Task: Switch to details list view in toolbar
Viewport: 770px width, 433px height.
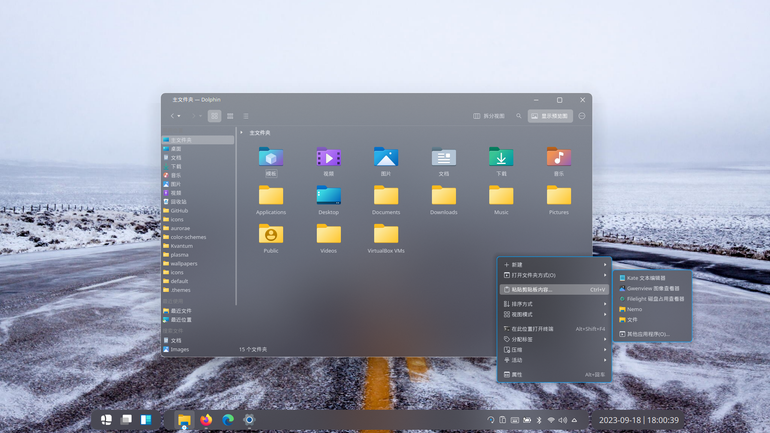Action: (x=246, y=116)
